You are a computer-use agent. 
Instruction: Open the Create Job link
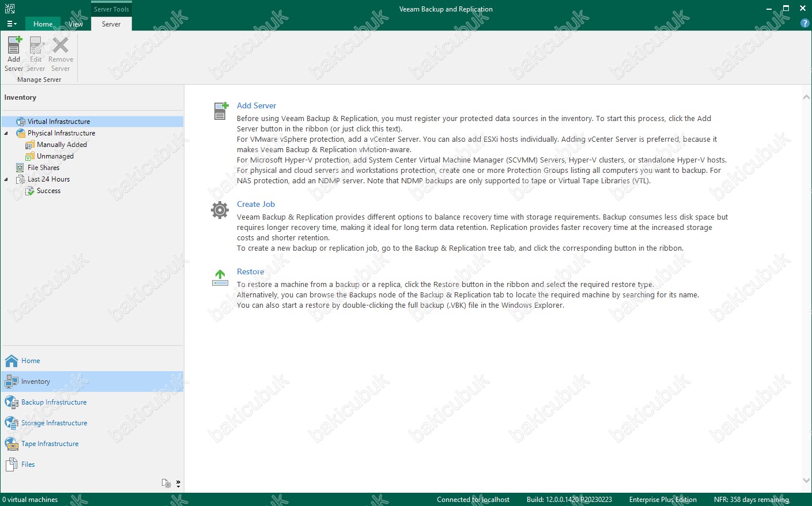click(256, 204)
